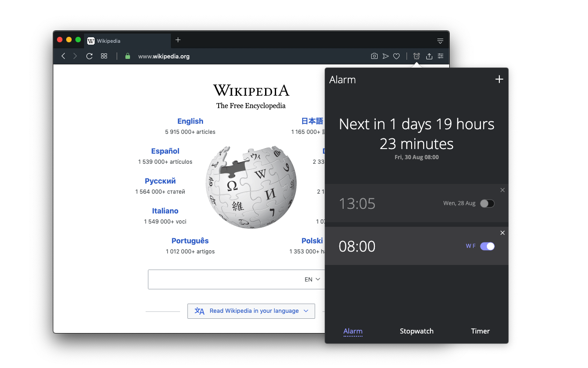
Task: Maximize the browser with the green button
Action: pyautogui.click(x=78, y=40)
